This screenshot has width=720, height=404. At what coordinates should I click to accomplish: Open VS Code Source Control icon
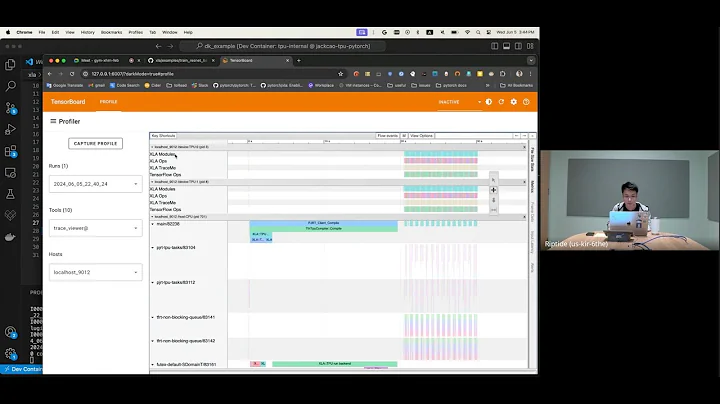pyautogui.click(x=10, y=108)
